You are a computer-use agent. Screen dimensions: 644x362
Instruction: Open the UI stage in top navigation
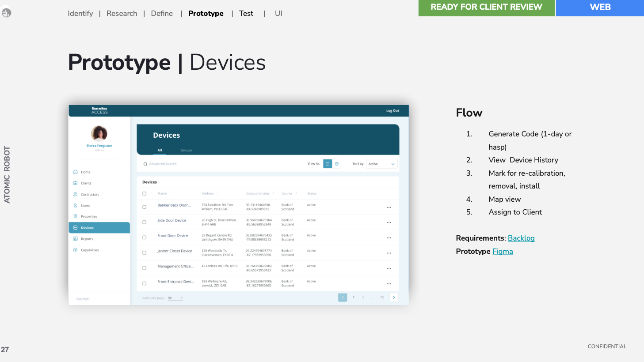[278, 13]
